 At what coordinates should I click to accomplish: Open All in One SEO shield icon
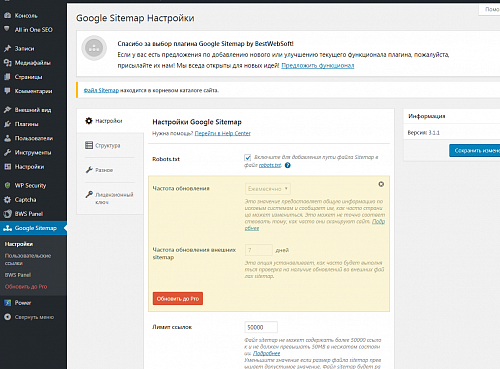tap(7, 29)
